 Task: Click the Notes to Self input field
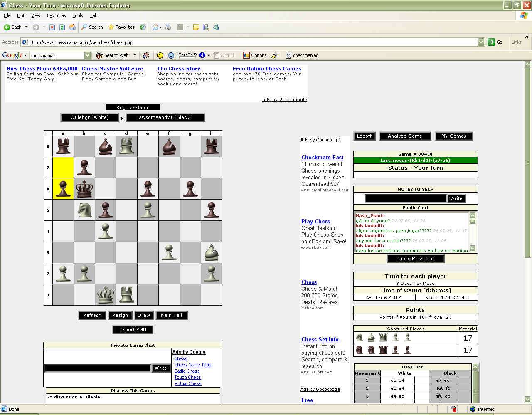coord(405,198)
